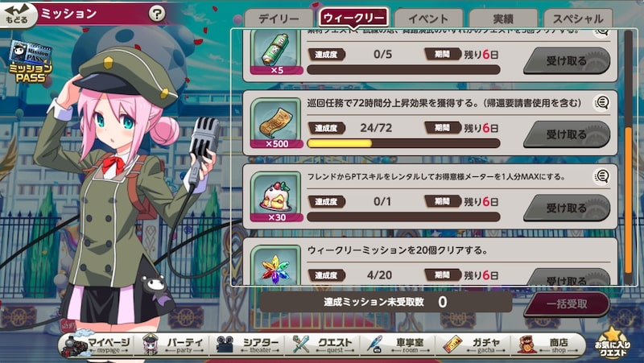This screenshot has height=363, width=644.
Task: Open the question mark help icon
Action: [156, 14]
